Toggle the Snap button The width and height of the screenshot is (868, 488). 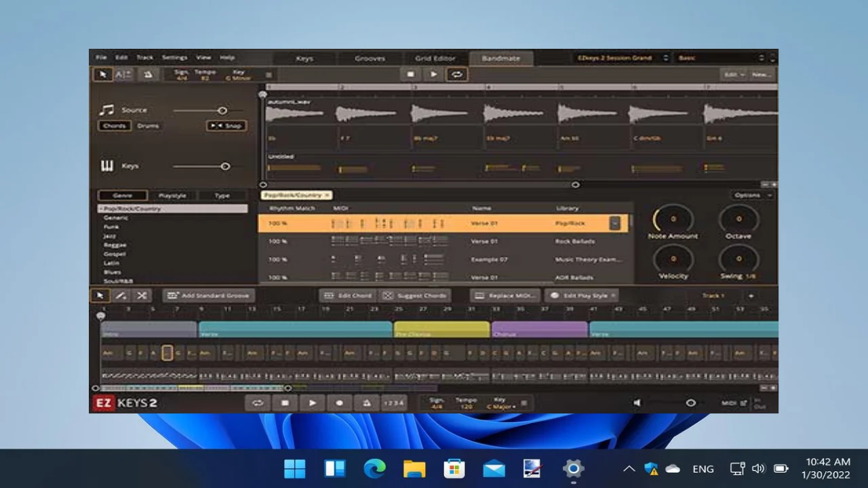[226, 126]
